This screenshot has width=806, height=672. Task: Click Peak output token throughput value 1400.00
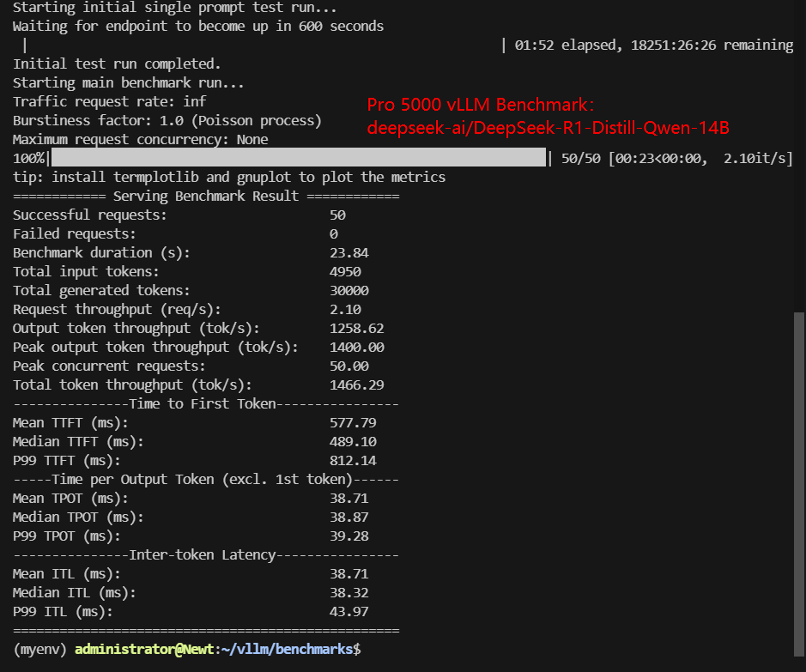[x=356, y=347]
